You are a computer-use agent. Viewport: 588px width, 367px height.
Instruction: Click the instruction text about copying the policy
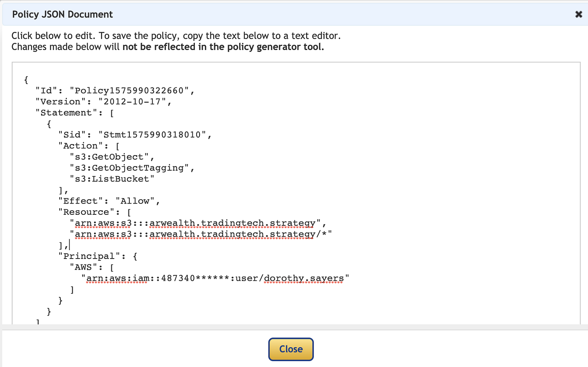(x=176, y=36)
